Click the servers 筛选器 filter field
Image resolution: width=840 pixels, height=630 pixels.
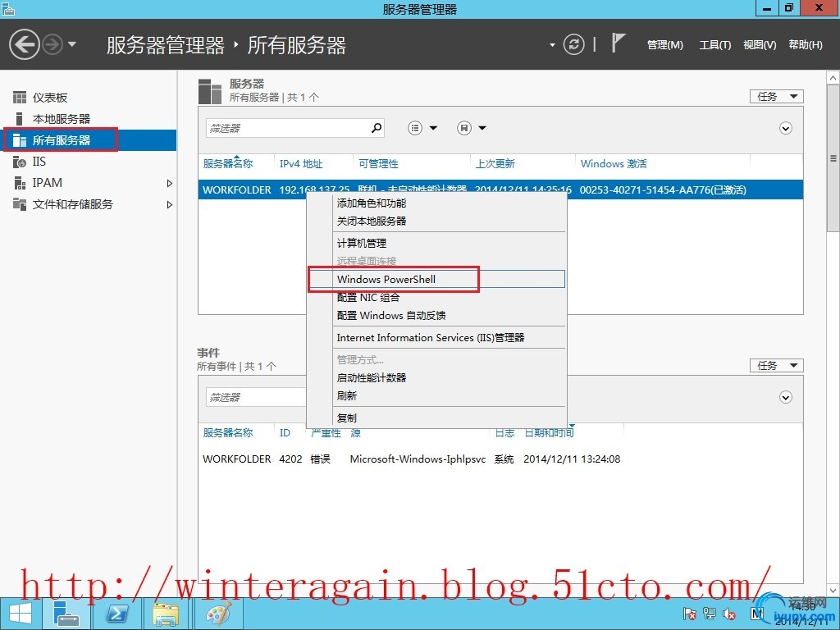click(286, 128)
